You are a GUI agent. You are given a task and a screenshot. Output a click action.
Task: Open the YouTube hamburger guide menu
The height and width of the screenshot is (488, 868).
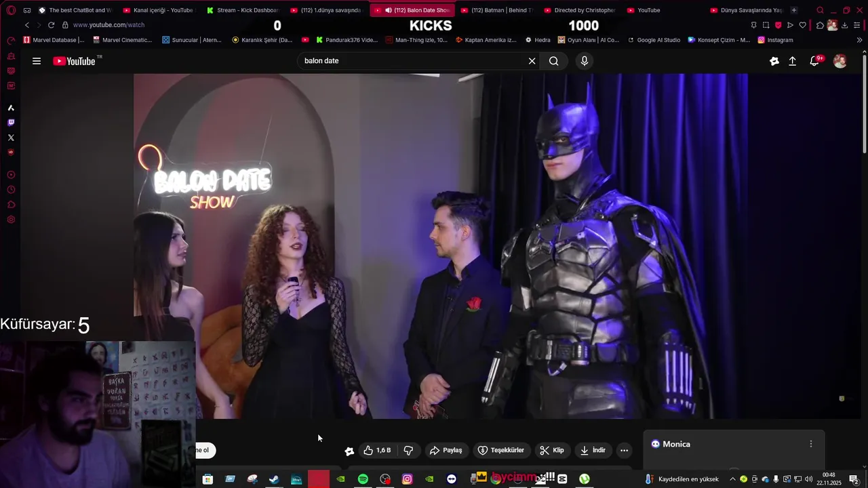point(37,61)
